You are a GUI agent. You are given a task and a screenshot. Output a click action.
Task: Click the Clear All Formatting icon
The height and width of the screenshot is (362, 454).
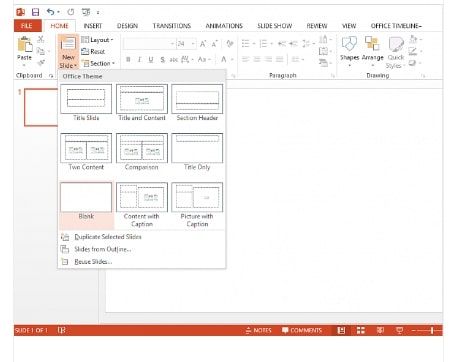tap(230, 44)
